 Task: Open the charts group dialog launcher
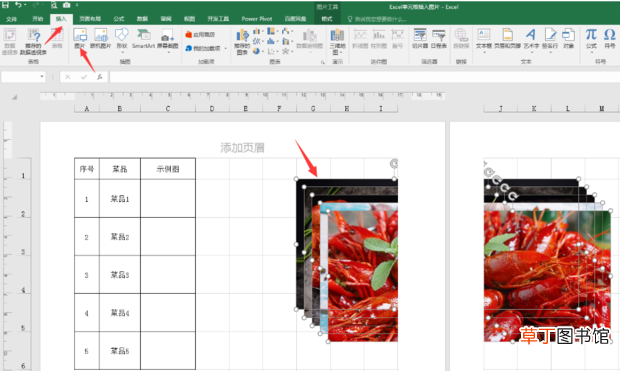pyautogui.click(x=323, y=62)
